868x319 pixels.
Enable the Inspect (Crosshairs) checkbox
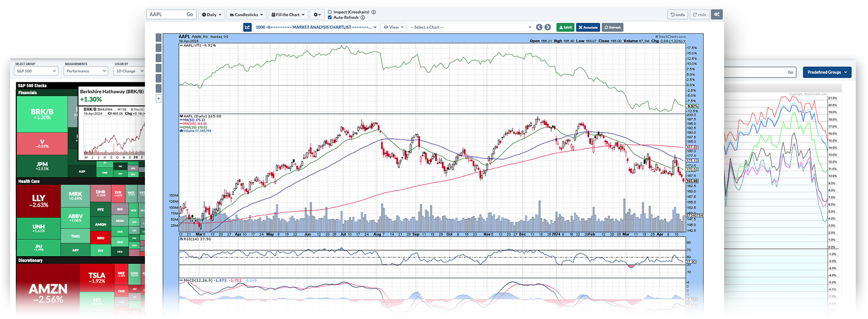pyautogui.click(x=330, y=12)
